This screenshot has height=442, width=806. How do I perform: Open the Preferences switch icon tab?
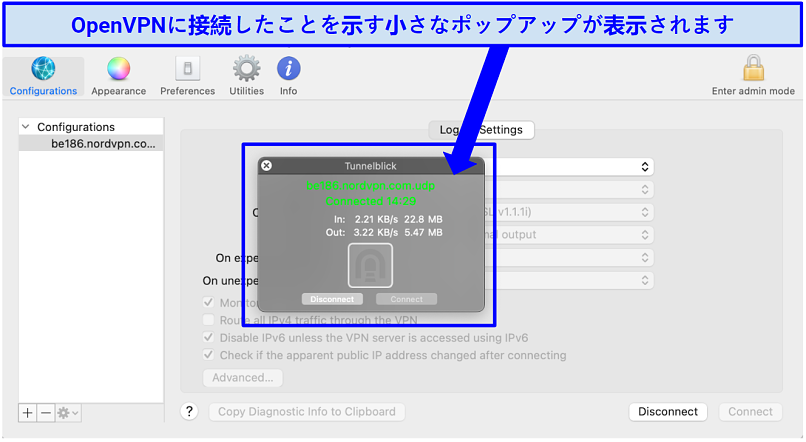point(187,77)
